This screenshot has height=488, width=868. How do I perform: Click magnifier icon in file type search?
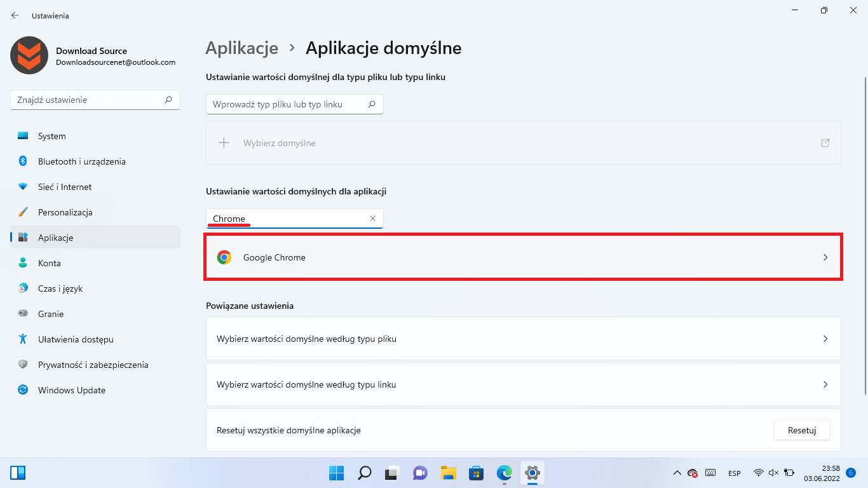pyautogui.click(x=372, y=104)
